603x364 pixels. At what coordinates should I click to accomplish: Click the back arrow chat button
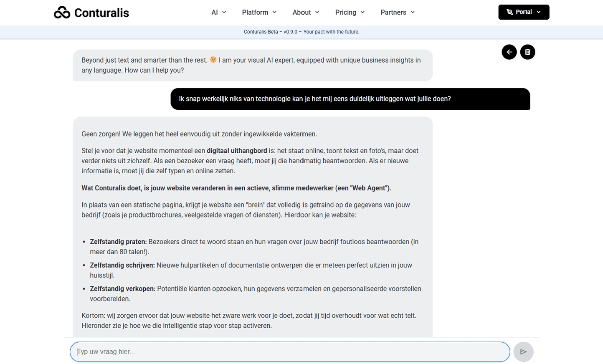pyautogui.click(x=509, y=52)
